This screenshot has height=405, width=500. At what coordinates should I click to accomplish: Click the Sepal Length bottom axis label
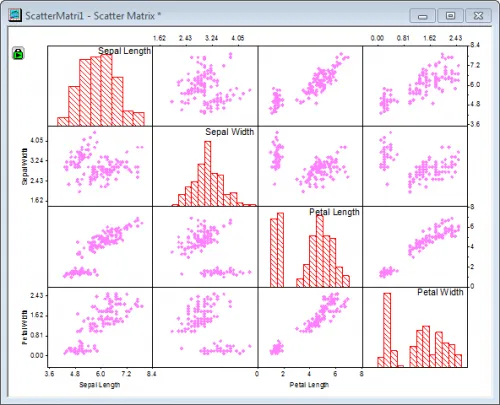click(x=100, y=385)
